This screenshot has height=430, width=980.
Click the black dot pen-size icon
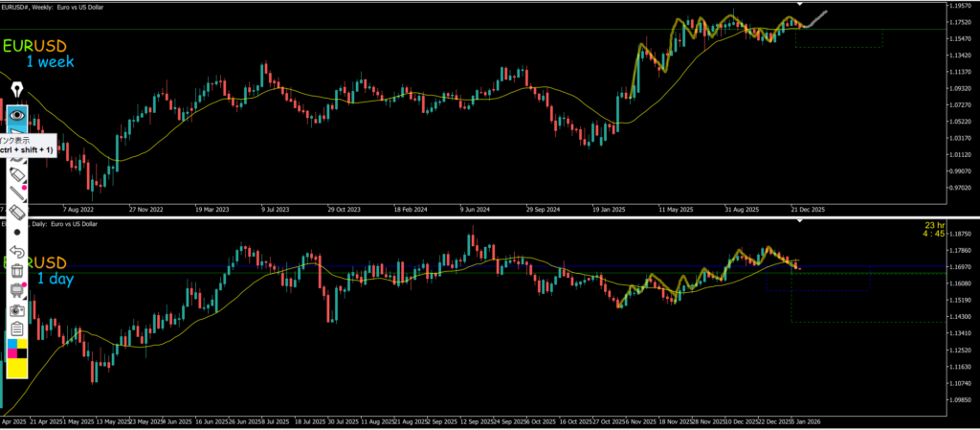17,233
